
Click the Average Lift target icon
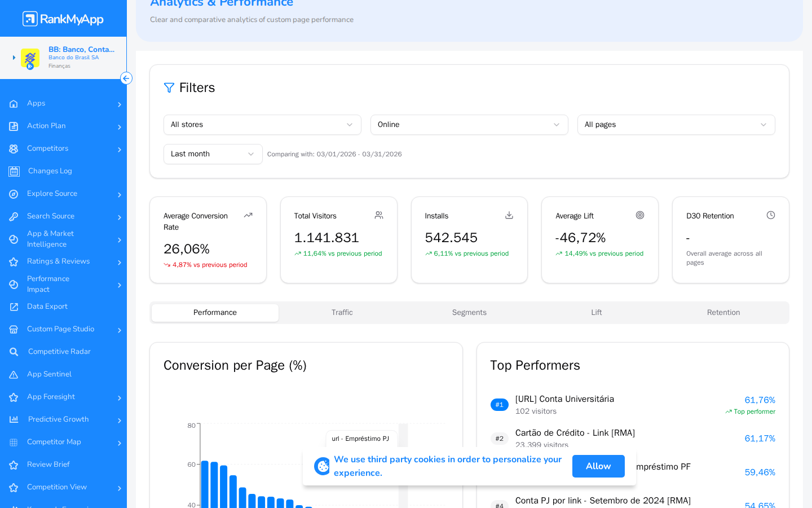[x=640, y=215]
